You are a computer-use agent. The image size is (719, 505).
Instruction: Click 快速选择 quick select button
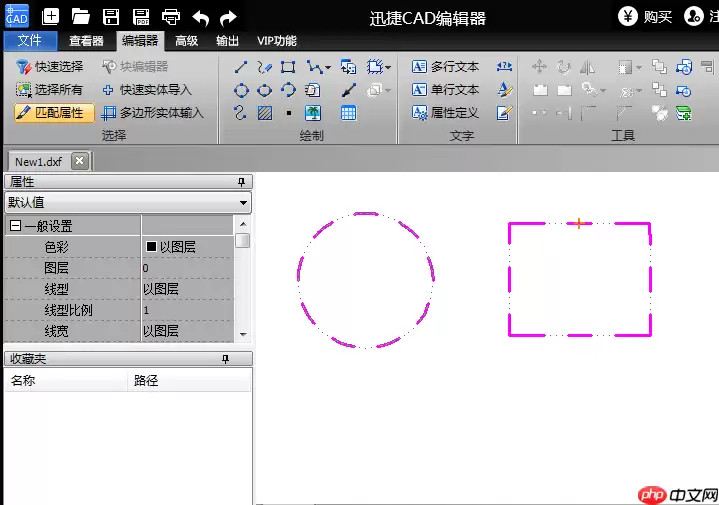click(x=50, y=67)
